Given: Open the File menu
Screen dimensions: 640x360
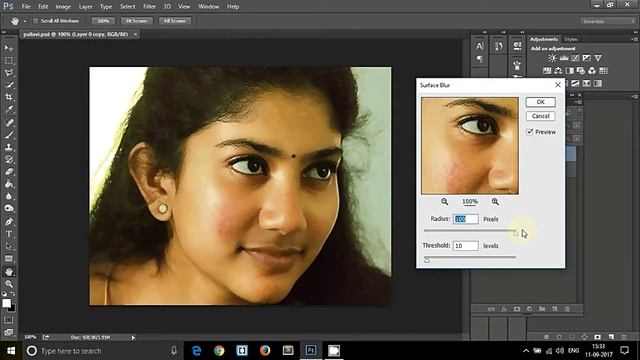Looking at the screenshot, I should point(26,7).
